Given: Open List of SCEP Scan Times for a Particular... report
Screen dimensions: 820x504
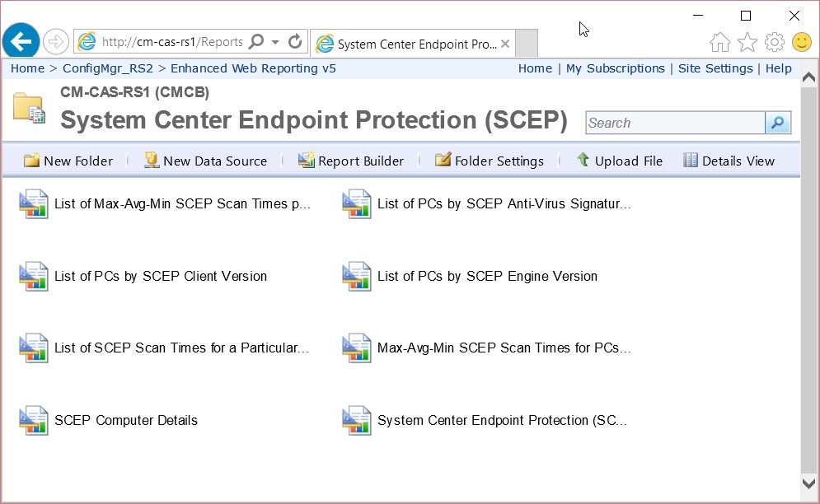Looking at the screenshot, I should point(181,348).
